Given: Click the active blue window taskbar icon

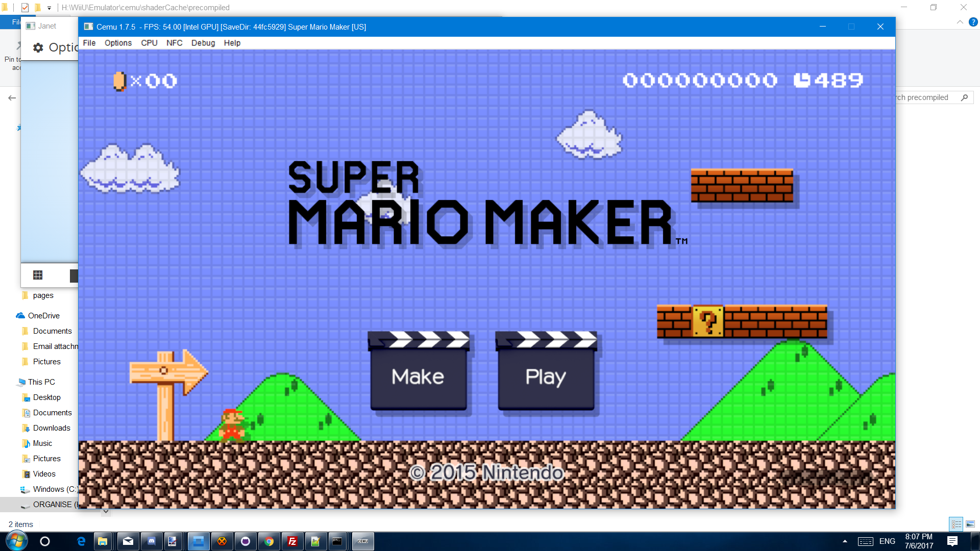Looking at the screenshot, I should point(199,541).
